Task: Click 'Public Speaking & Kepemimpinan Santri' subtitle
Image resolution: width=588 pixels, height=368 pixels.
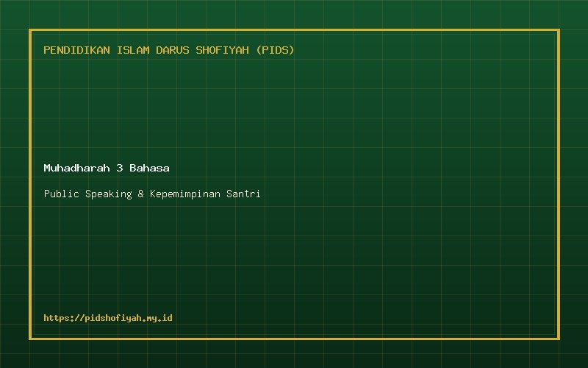Action: (152, 194)
